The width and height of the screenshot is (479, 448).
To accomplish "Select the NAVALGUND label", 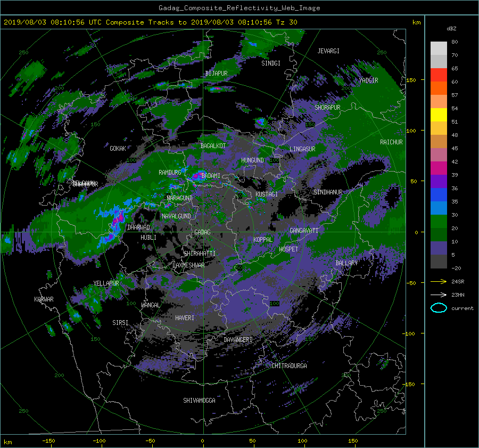I will point(176,216).
